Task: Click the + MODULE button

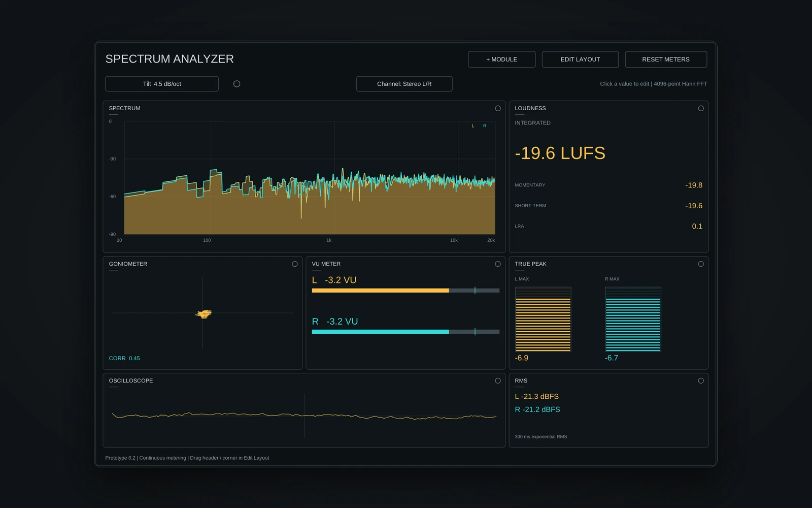Action: pyautogui.click(x=501, y=59)
